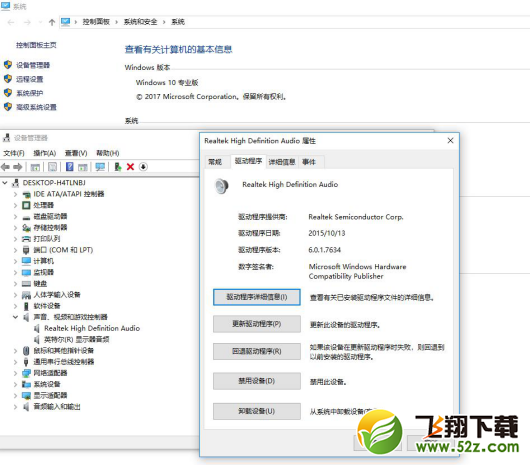This screenshot has height=466, width=531.
Task: Click the 驱动程序详细信息(I) button
Action: click(257, 297)
